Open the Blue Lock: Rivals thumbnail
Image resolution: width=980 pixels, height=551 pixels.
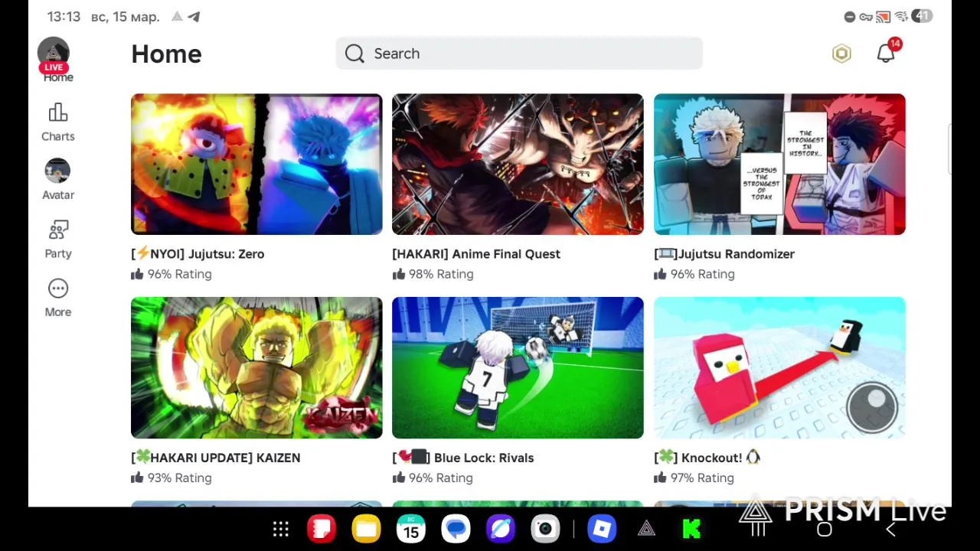pyautogui.click(x=518, y=367)
